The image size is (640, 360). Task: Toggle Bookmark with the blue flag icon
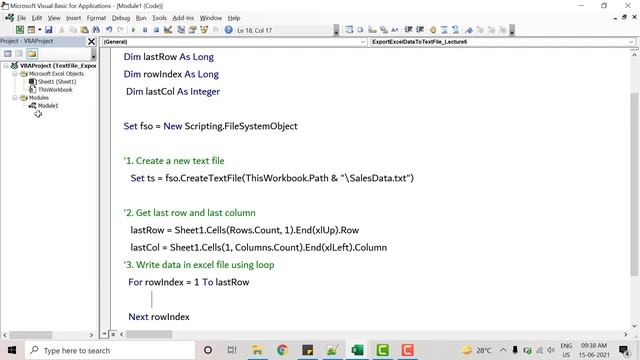[469, 30]
